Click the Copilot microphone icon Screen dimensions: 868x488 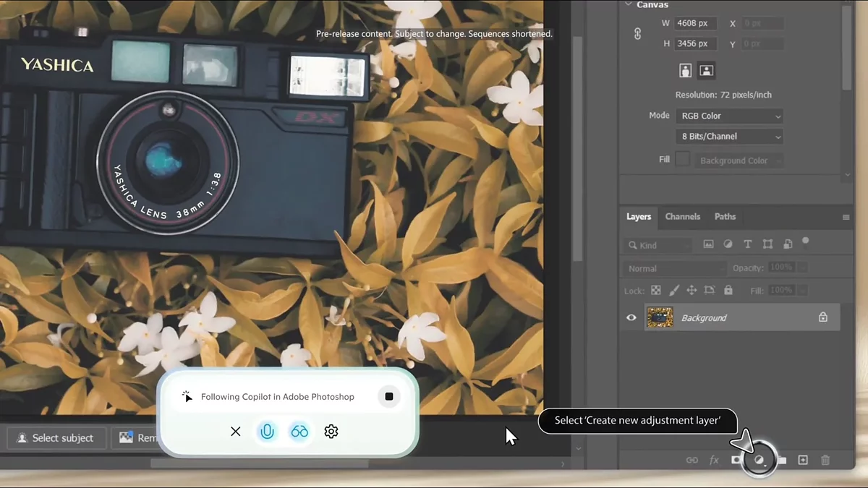[267, 432]
